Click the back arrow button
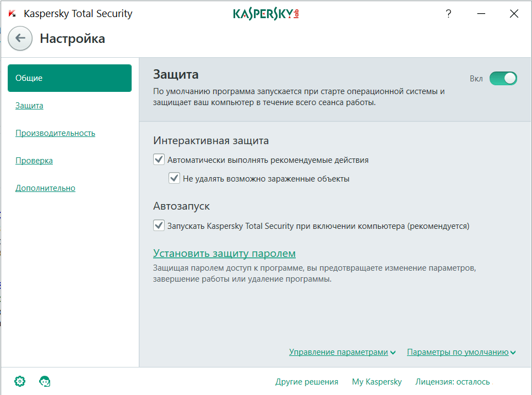Viewport: 532px width, 395px height. click(x=20, y=38)
